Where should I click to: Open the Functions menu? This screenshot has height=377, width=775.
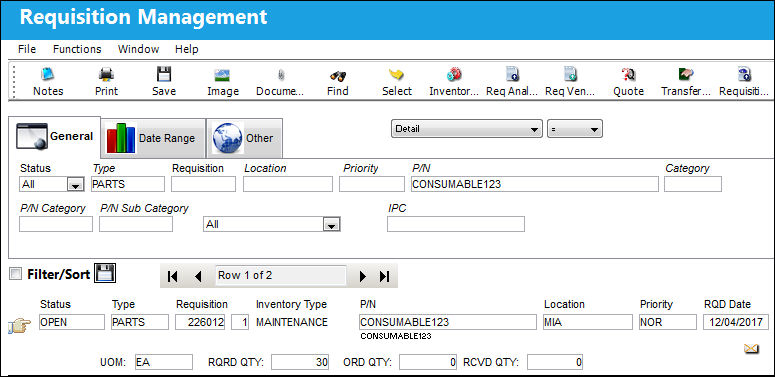77,49
